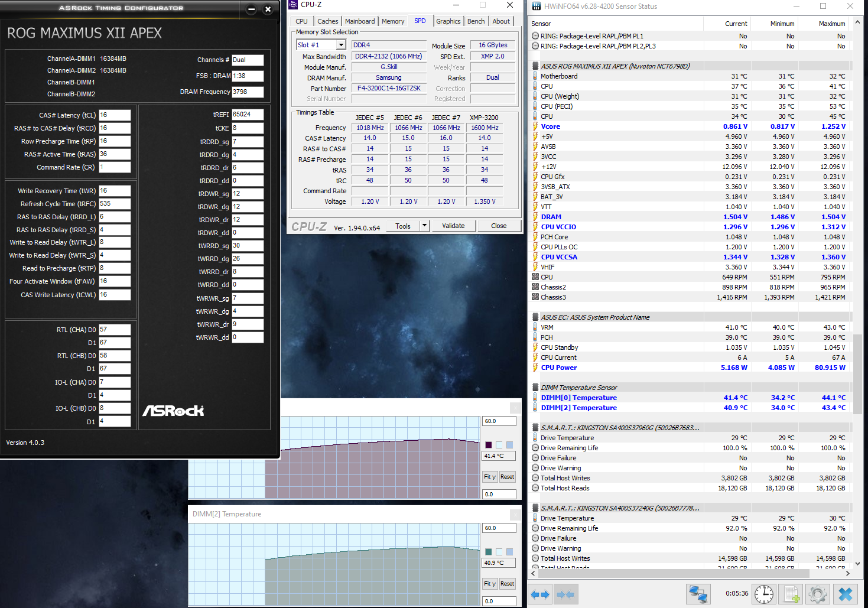Open the Tools dropdown arrow in CPU-Z
Screen dimensions: 868x608
[424, 226]
